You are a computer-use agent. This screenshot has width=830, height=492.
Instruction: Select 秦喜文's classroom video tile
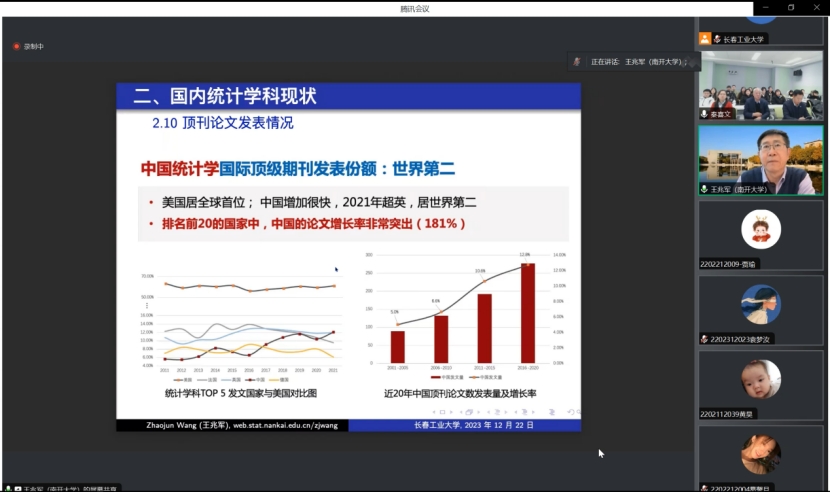[x=760, y=84]
